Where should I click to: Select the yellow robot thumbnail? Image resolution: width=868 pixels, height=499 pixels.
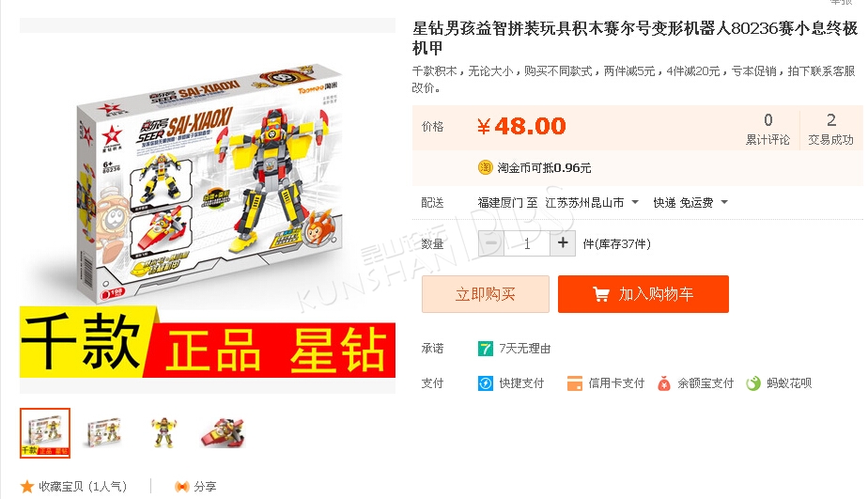163,433
